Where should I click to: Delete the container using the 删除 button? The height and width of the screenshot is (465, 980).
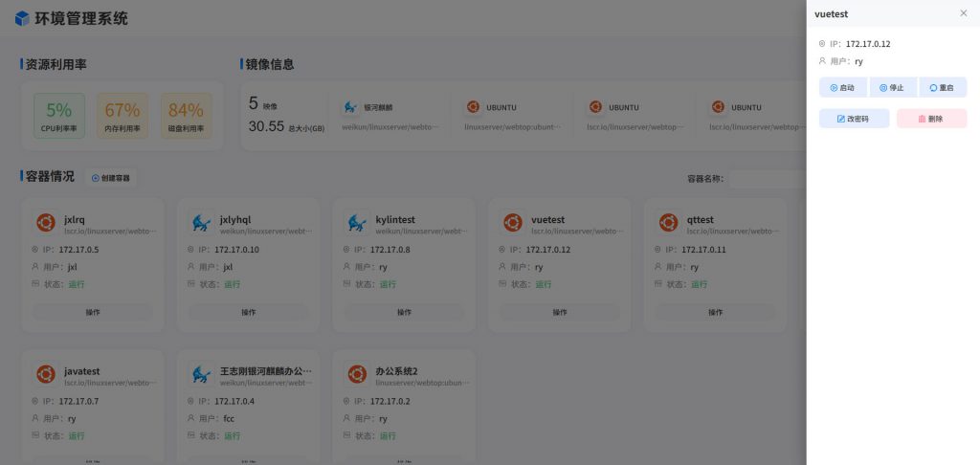click(931, 119)
